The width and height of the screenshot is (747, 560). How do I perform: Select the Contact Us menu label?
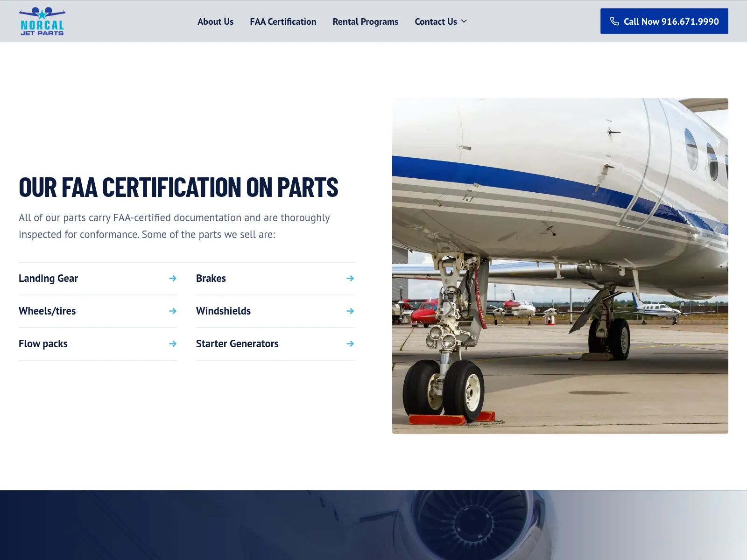436,21
